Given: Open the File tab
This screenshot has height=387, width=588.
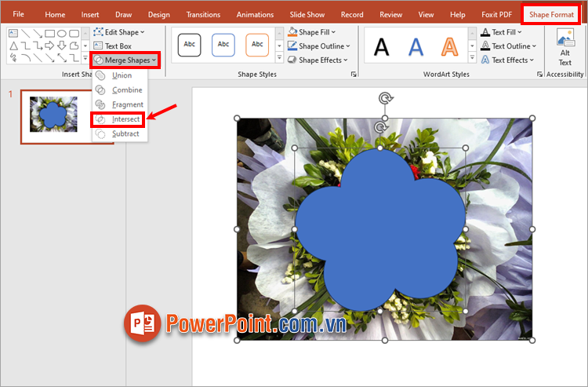Looking at the screenshot, I should (18, 14).
